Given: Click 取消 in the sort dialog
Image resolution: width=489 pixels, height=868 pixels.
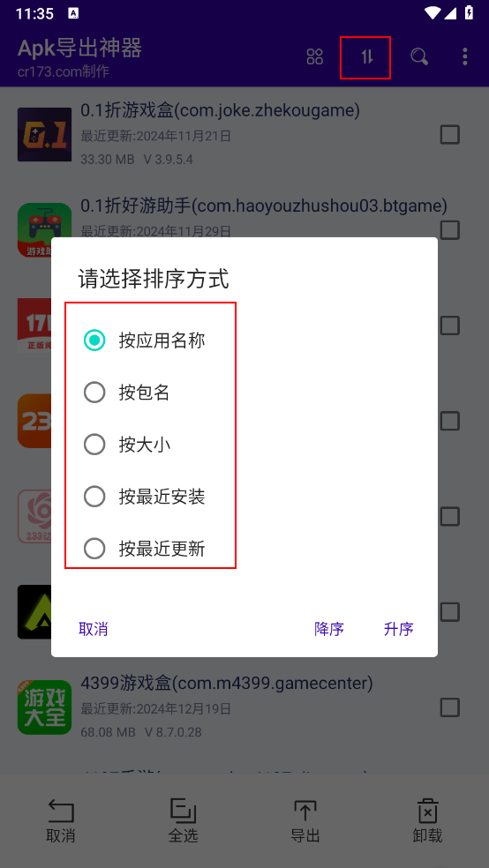Looking at the screenshot, I should (x=93, y=629).
